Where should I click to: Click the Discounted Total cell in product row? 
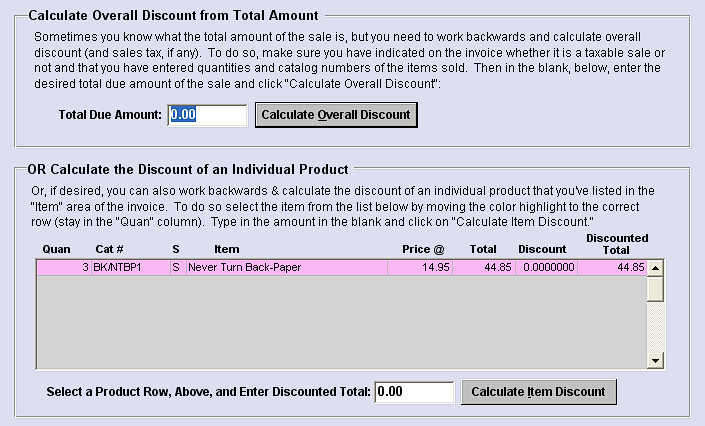pos(612,268)
